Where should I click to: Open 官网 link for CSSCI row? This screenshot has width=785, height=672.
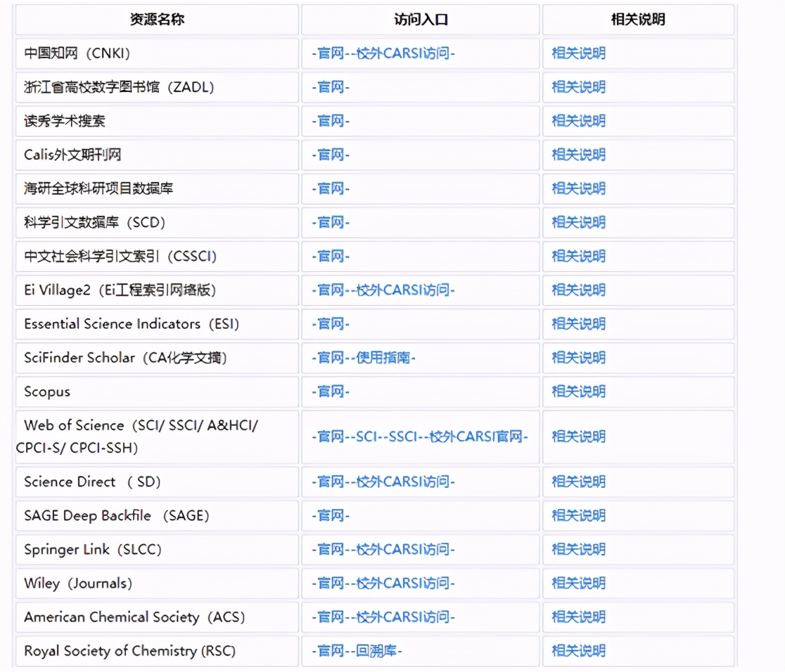click(331, 256)
